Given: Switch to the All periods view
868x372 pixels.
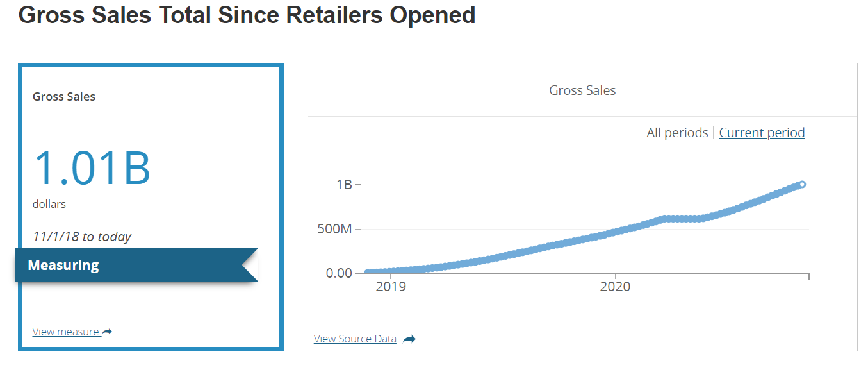Looking at the screenshot, I should [x=677, y=133].
